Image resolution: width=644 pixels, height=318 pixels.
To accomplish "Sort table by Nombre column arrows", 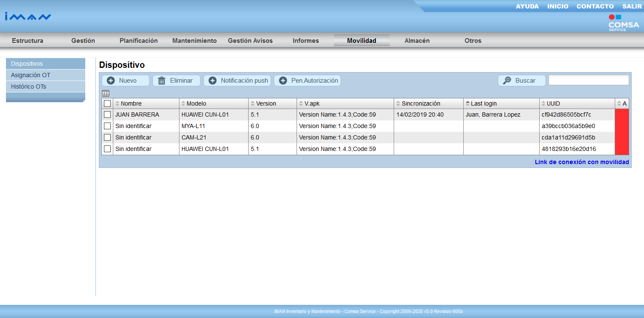I will tap(118, 103).
